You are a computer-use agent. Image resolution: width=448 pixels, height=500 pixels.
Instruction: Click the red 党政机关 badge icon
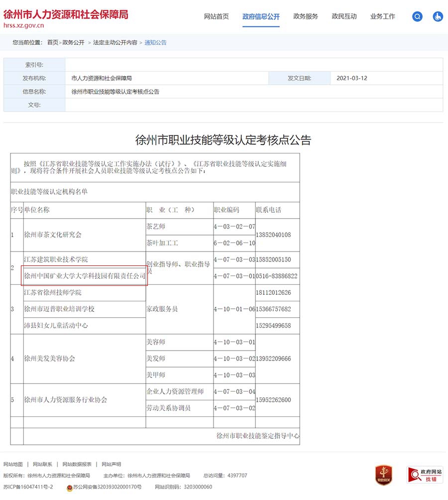pos(383,475)
